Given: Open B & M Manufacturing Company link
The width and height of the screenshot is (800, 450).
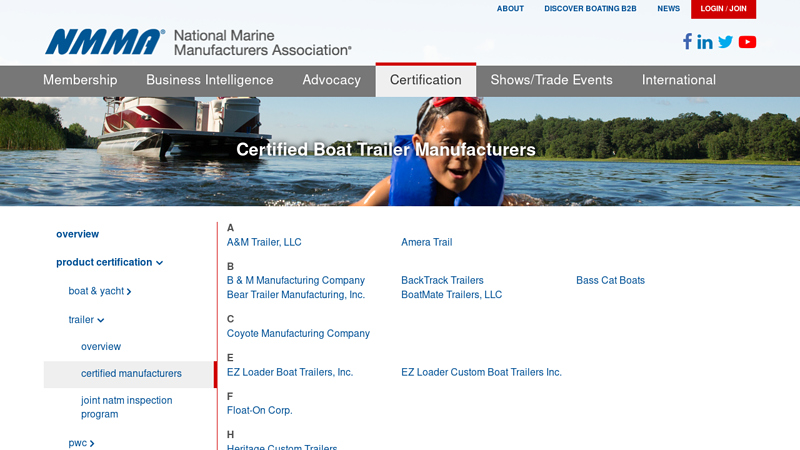Looking at the screenshot, I should [x=296, y=281].
